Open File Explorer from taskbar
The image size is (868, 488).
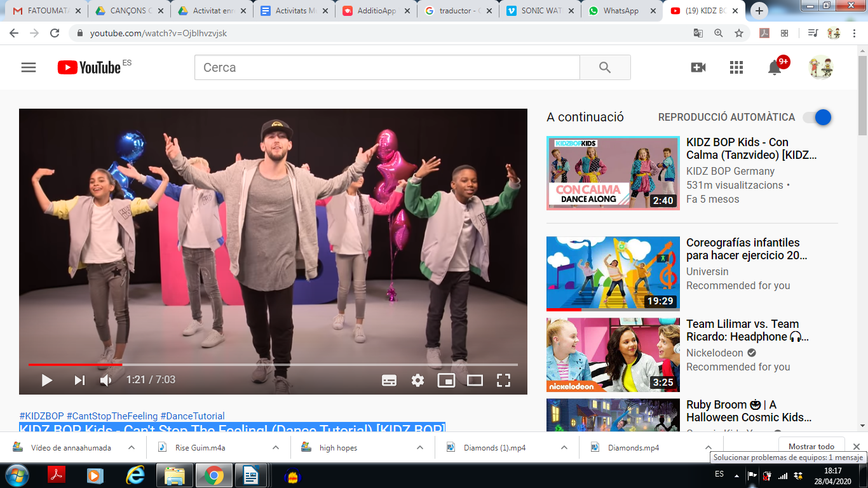click(x=174, y=475)
